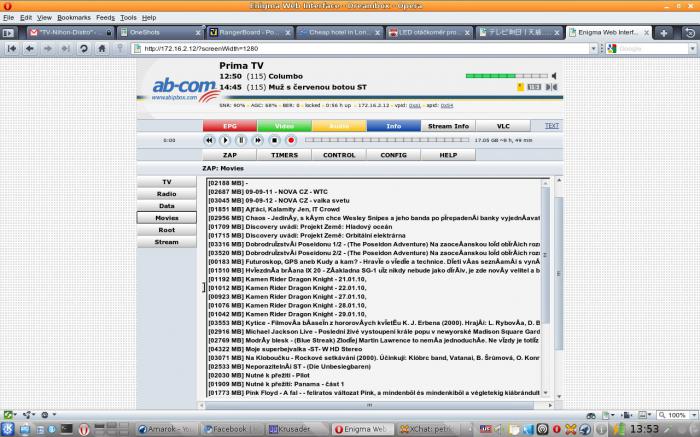
Task: Launch stream in VLC
Action: coord(503,126)
